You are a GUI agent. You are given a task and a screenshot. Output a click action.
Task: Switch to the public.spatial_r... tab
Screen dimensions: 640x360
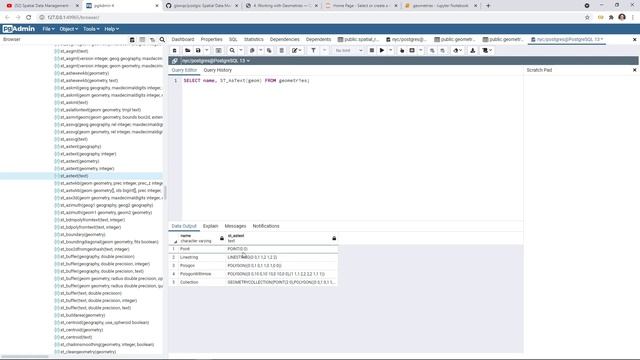(x=358, y=40)
